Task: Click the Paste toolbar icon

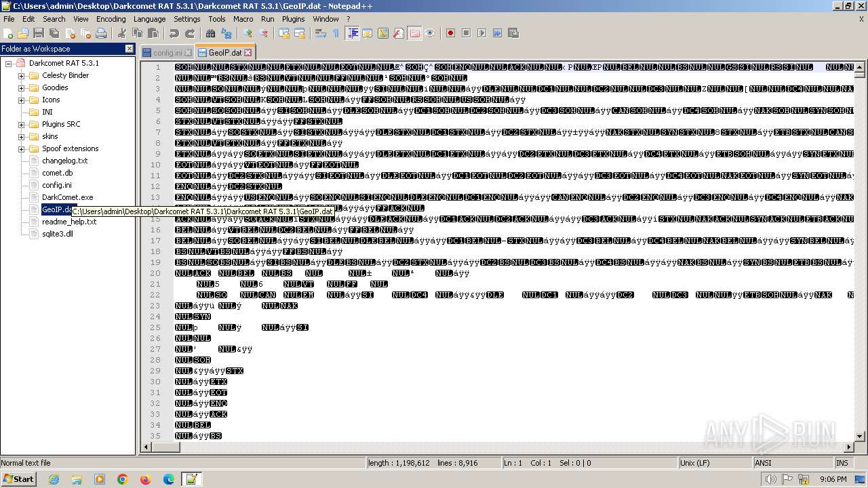Action: click(153, 33)
